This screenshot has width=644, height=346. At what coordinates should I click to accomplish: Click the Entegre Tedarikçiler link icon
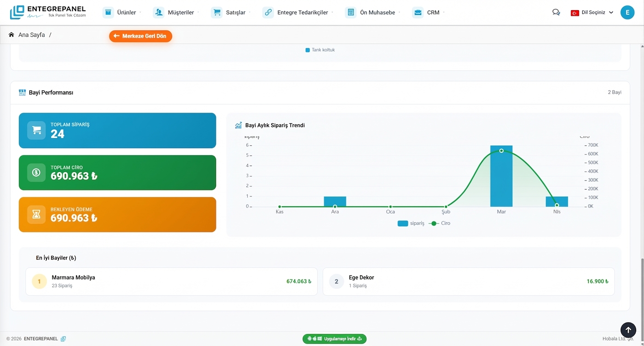point(268,12)
